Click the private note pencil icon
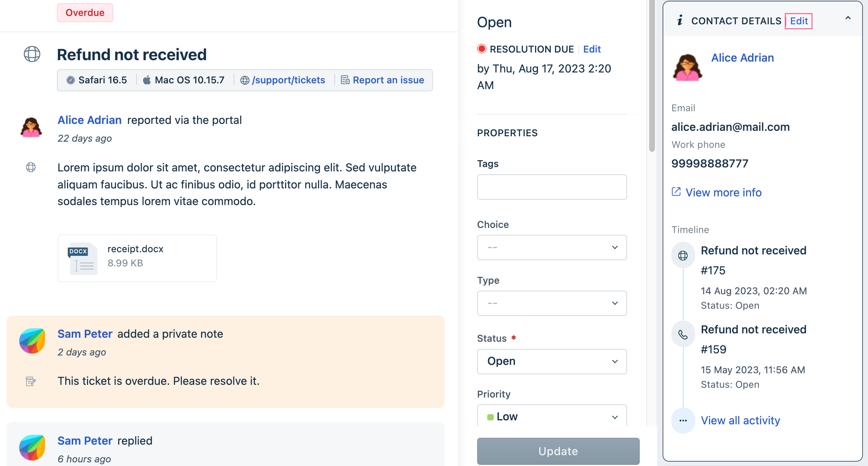868x466 pixels. click(x=30, y=380)
